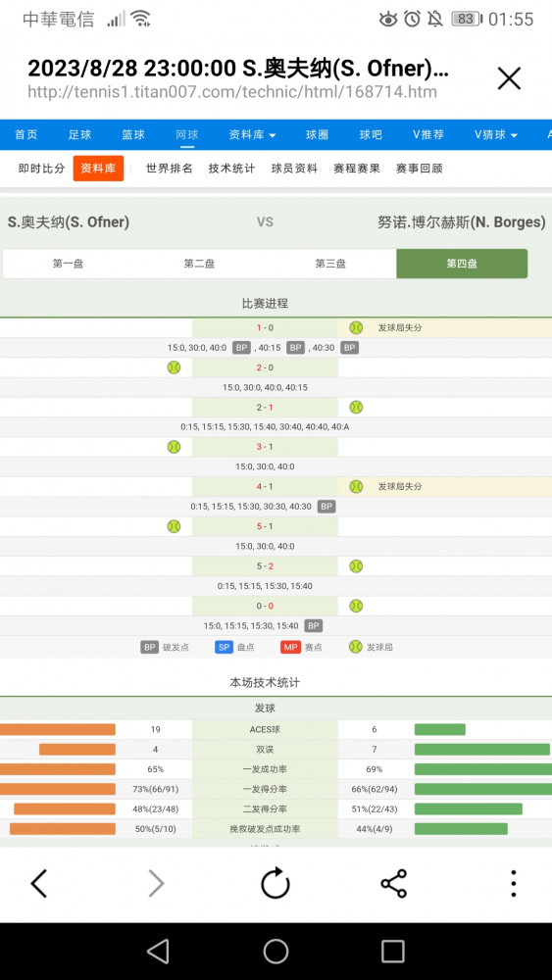
Task: Tap the Android back triangle button
Action: [158, 952]
